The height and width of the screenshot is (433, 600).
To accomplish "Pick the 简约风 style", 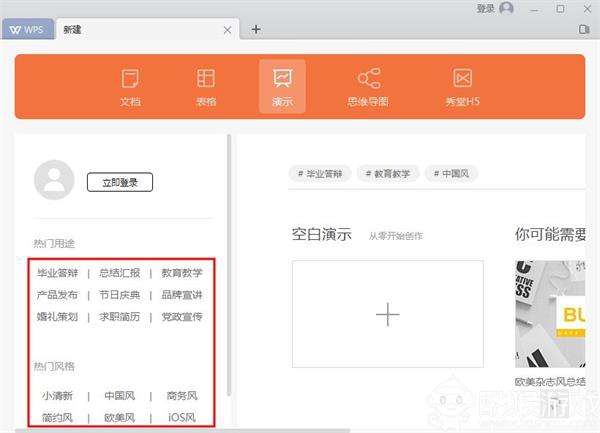I will [x=57, y=417].
